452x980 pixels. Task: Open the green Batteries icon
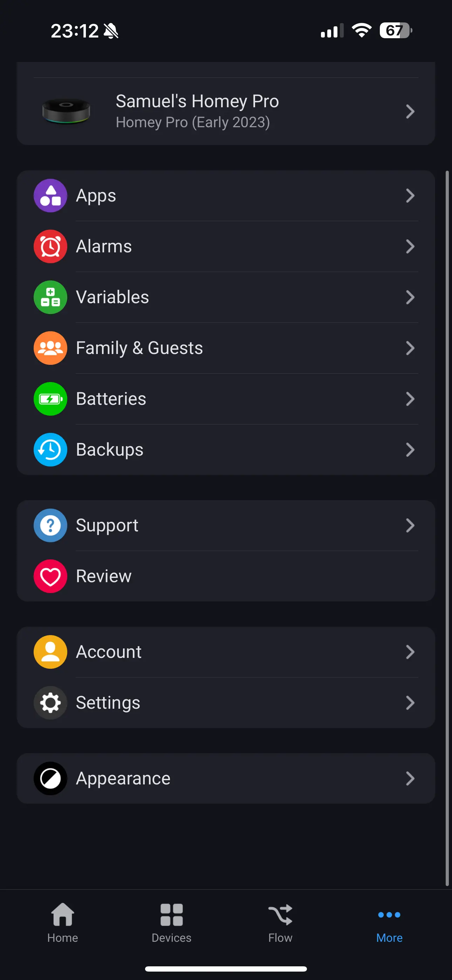tap(50, 399)
